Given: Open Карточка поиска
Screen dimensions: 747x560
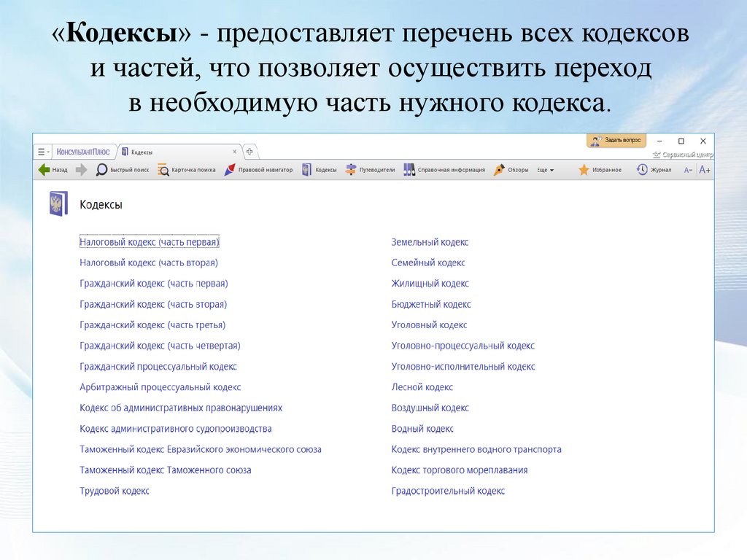Looking at the screenshot, I should tap(186, 169).
